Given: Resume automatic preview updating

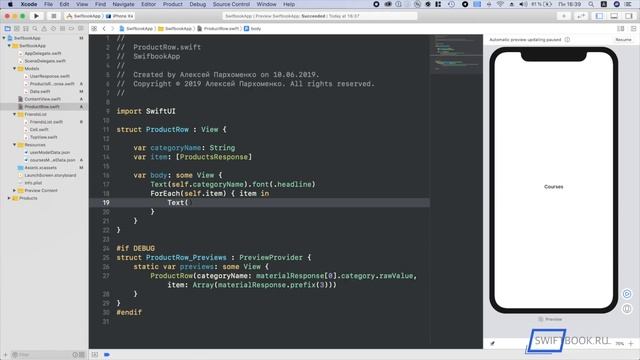Looking at the screenshot, I should pyautogui.click(x=623, y=40).
